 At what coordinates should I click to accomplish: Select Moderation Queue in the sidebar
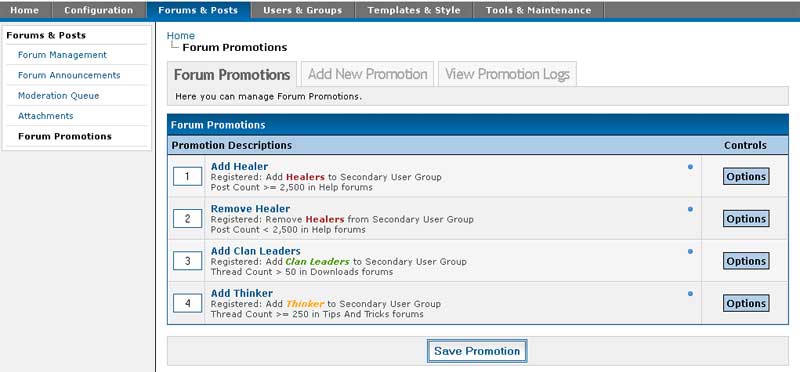59,95
